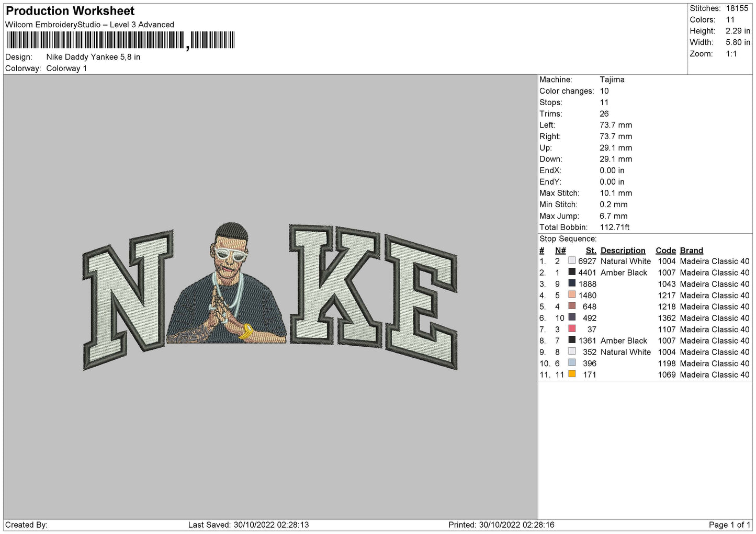Click the barcode under the title
The height and width of the screenshot is (534, 756).
click(121, 40)
